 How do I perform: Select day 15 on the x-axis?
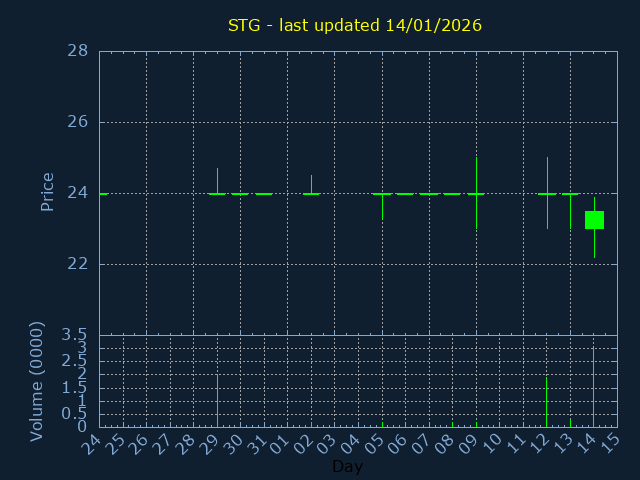pos(610,444)
